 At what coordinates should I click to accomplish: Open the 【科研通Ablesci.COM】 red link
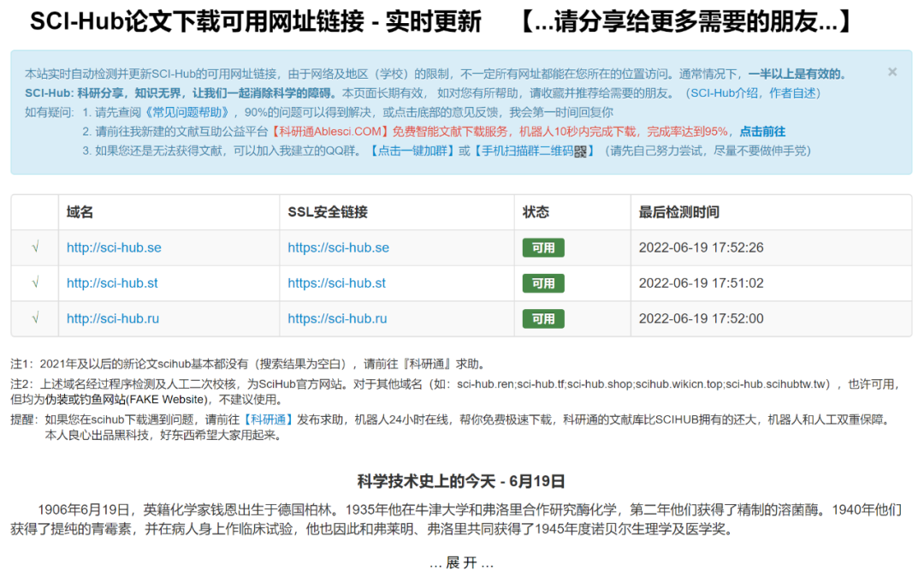pos(329,132)
